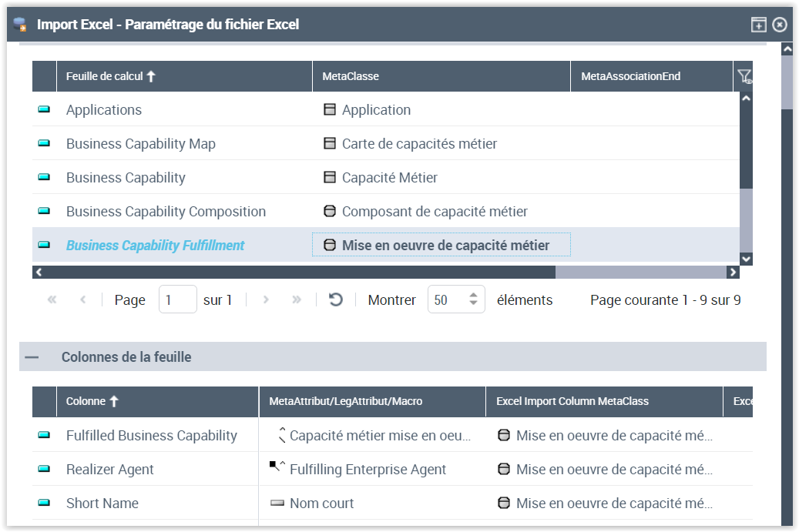This screenshot has height=532, width=799.
Task: Click the Short Name row icon
Action: (44, 503)
